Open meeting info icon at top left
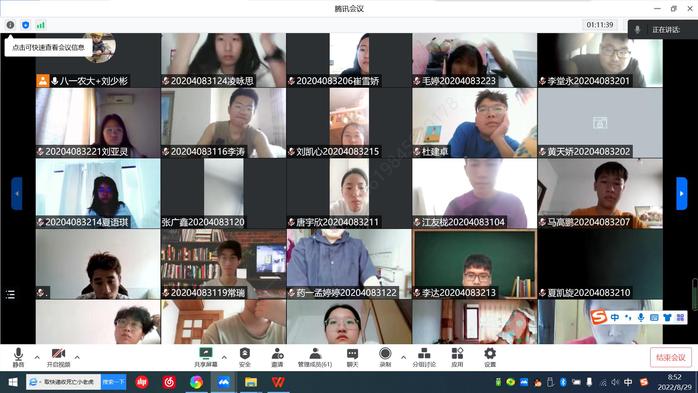Image resolution: width=698 pixels, height=393 pixels. pyautogui.click(x=10, y=25)
